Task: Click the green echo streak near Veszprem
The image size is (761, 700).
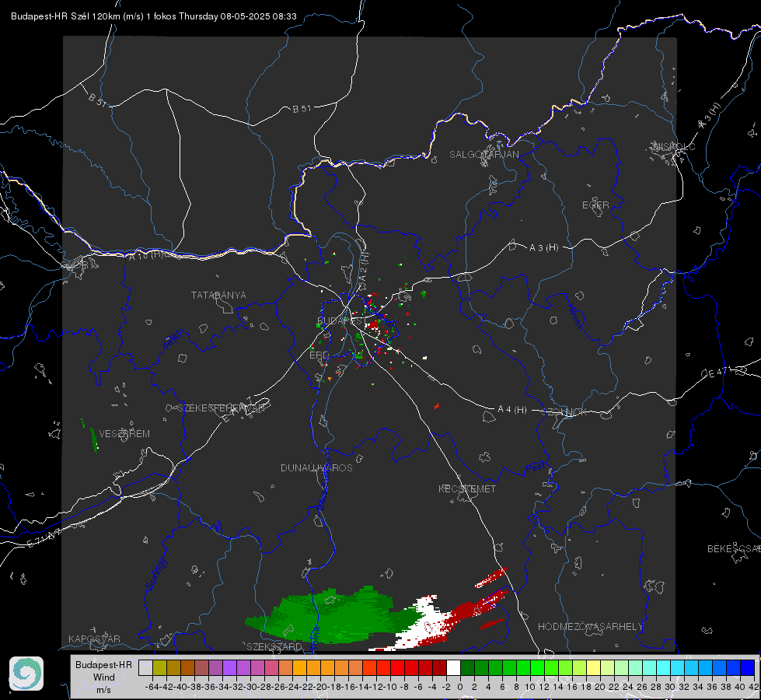Action: pos(93,439)
